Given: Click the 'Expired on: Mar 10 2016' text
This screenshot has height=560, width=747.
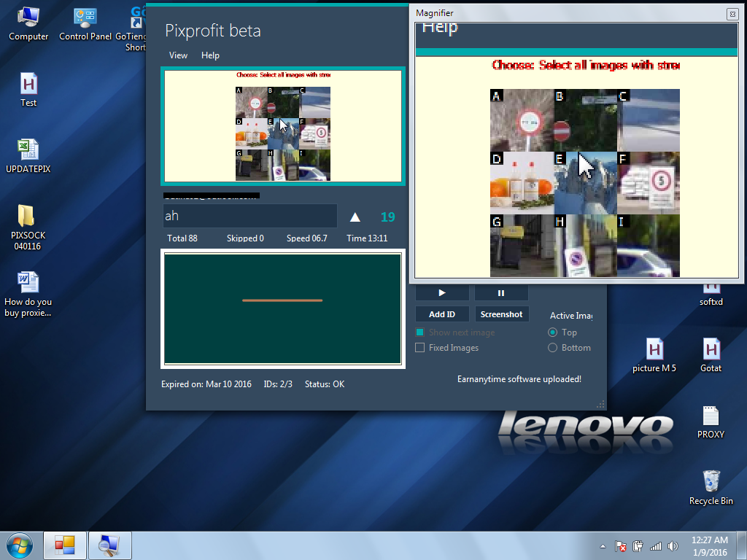Looking at the screenshot, I should 206,384.
